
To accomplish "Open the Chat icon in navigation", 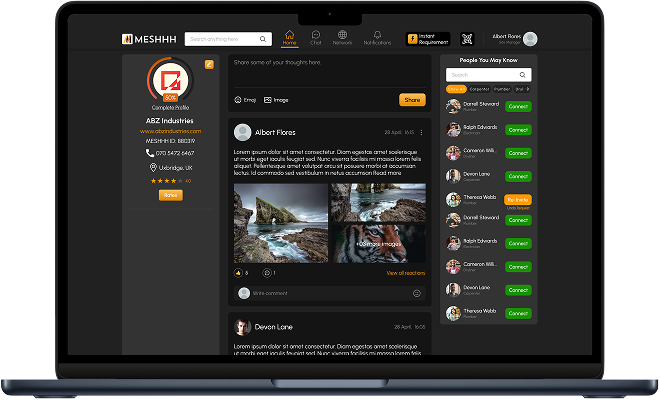I will click(316, 38).
